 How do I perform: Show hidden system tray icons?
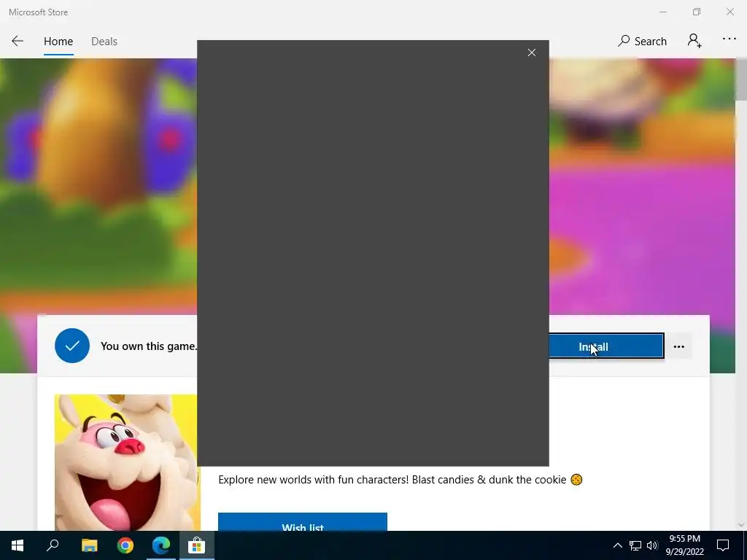617,545
